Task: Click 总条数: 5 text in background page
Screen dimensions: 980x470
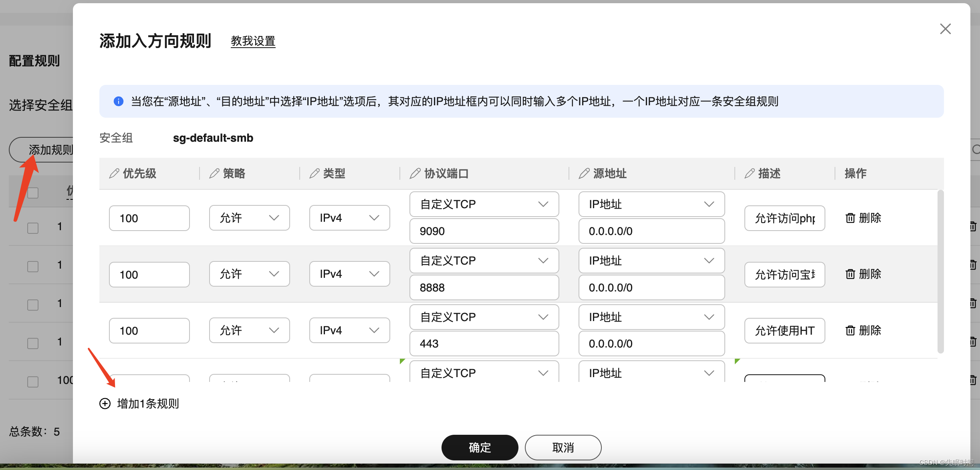Action: coord(34,432)
